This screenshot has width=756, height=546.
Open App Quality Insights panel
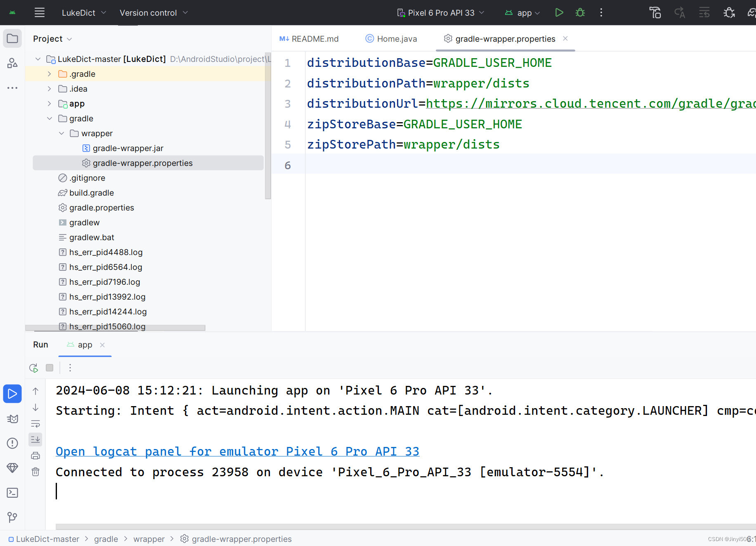[x=12, y=468]
